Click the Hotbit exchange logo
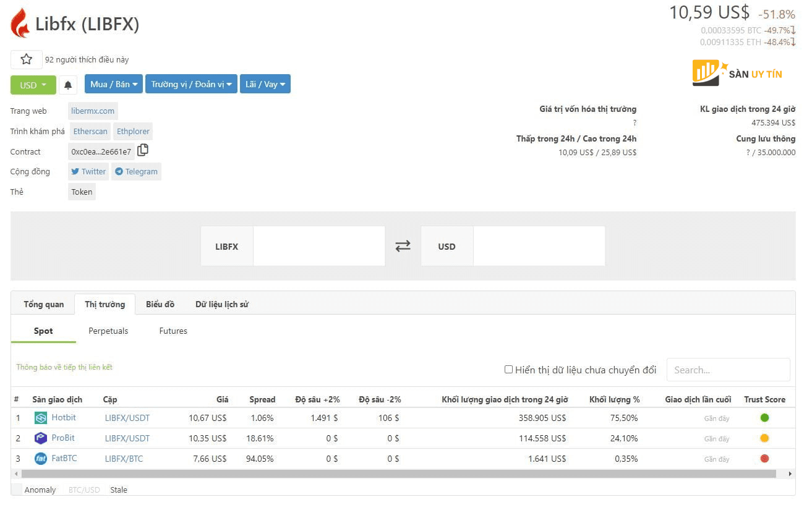812x505 pixels. pos(41,418)
